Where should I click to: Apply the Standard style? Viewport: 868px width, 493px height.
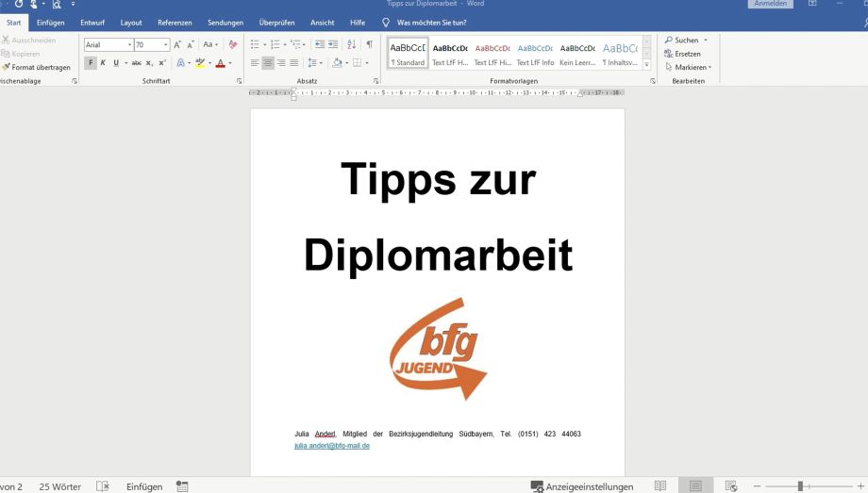click(x=408, y=54)
